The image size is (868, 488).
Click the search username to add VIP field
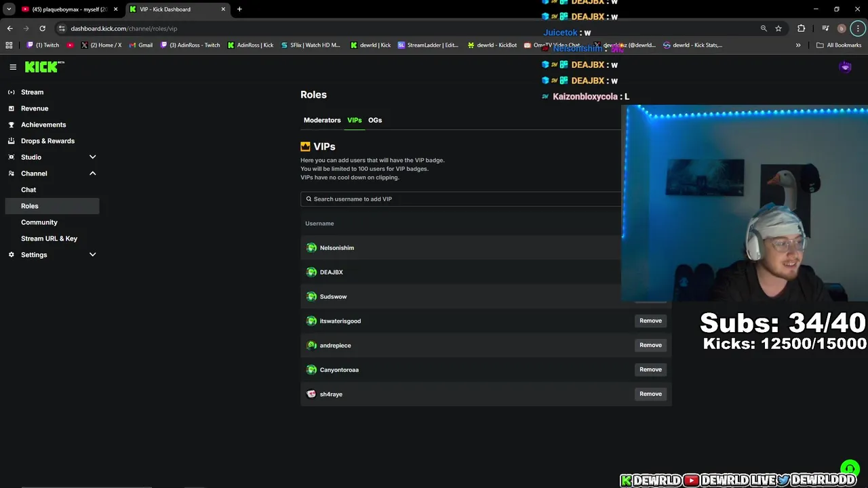[461, 199]
